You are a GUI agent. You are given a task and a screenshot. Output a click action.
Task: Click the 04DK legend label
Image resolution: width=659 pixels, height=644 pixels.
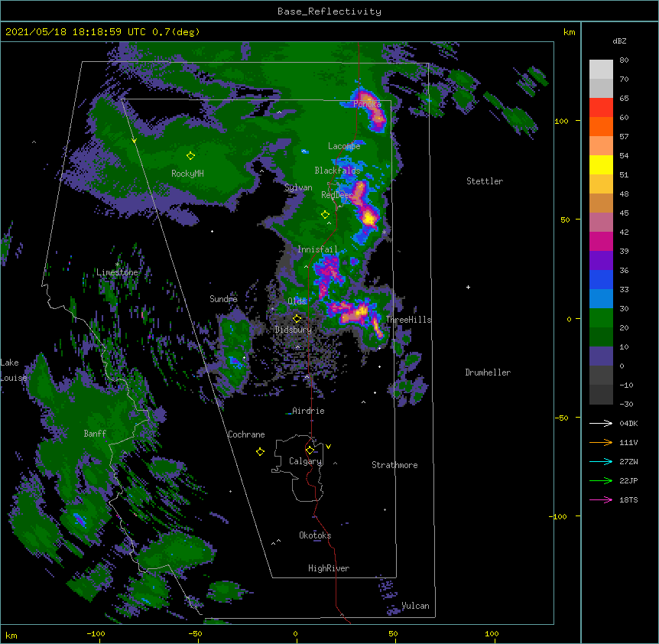click(628, 423)
